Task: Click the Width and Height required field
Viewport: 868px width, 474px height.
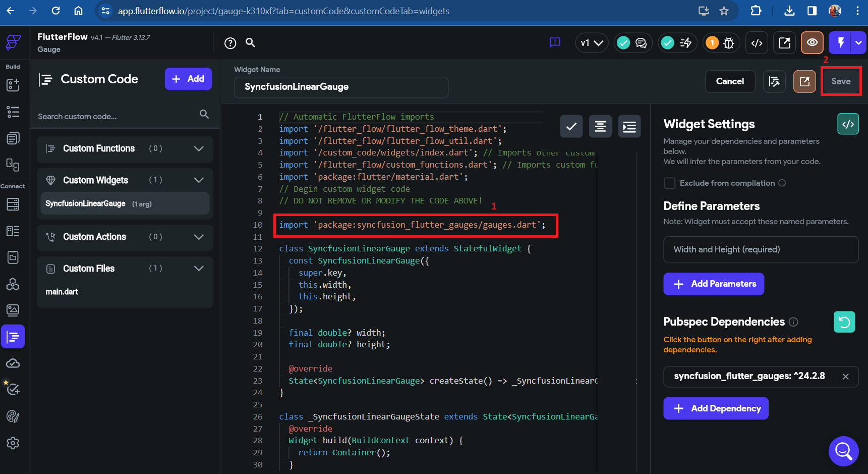Action: click(x=761, y=249)
